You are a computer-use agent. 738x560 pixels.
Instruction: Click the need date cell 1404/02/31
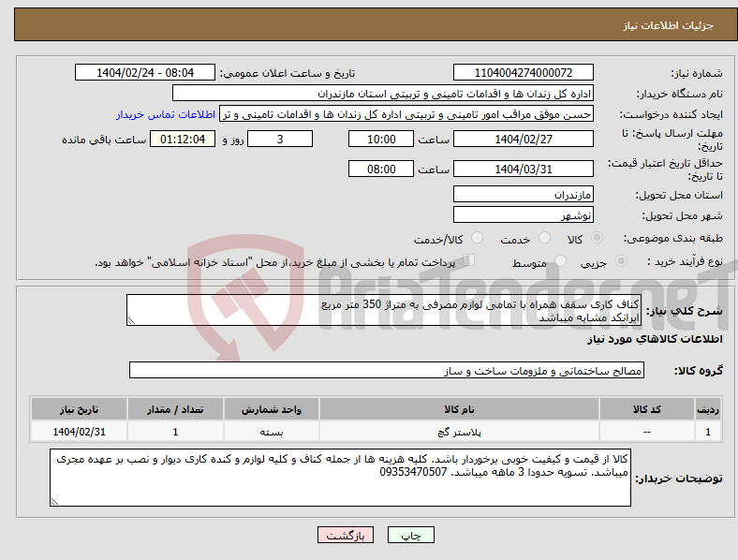(x=79, y=432)
